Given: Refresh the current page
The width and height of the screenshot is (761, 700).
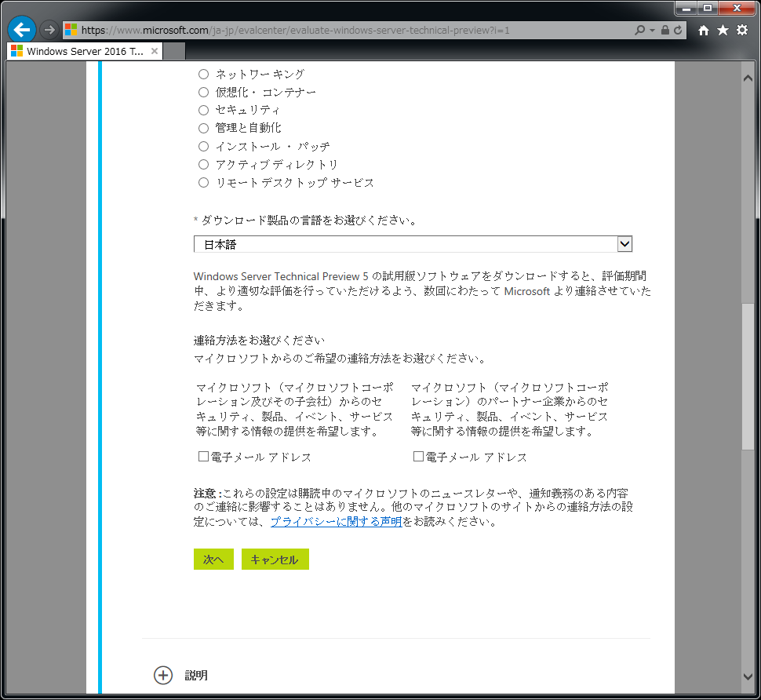Looking at the screenshot, I should (x=679, y=29).
